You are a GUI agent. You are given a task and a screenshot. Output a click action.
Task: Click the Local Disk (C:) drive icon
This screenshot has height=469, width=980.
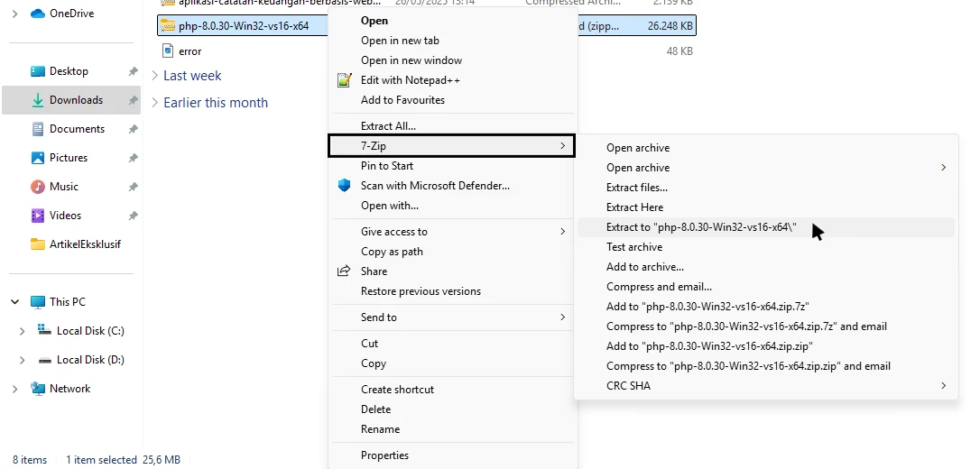coord(43,330)
